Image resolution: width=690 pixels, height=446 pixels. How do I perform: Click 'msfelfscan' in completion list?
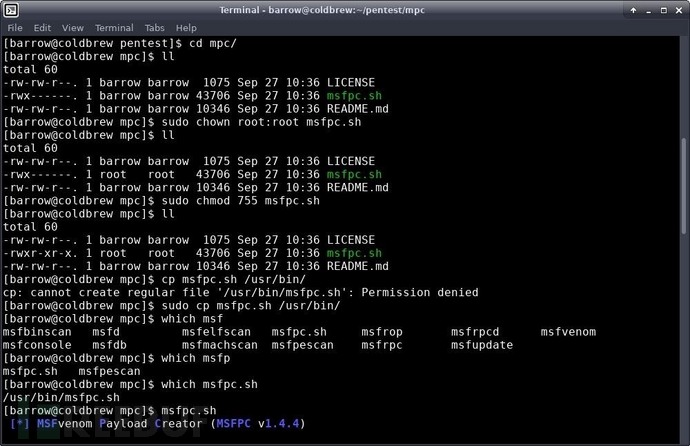(217, 332)
